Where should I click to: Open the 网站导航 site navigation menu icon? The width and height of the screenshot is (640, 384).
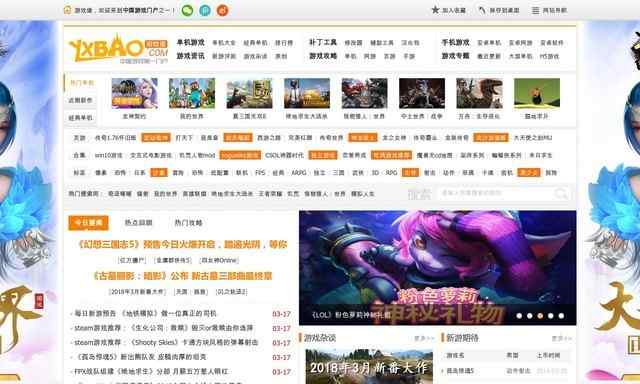click(x=536, y=10)
